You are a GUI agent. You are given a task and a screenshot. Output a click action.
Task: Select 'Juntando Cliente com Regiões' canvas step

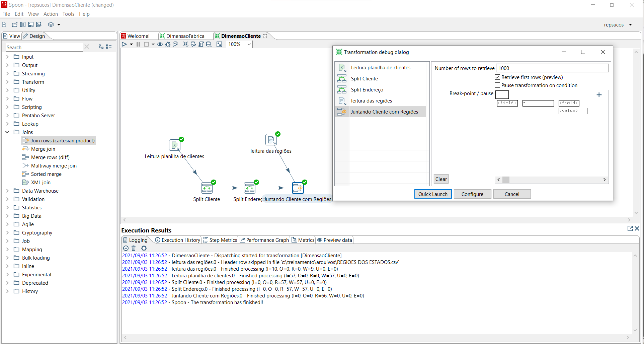click(298, 188)
